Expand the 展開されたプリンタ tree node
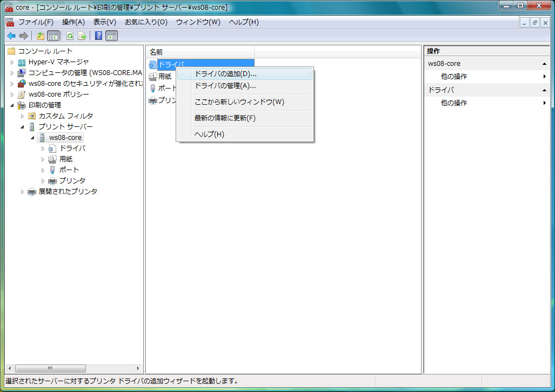 click(22, 192)
